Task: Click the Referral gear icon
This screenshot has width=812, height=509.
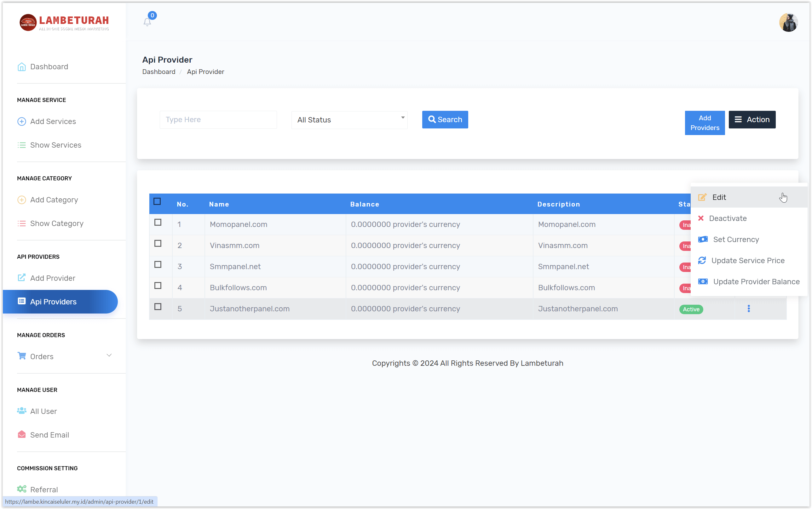Action: pyautogui.click(x=21, y=489)
